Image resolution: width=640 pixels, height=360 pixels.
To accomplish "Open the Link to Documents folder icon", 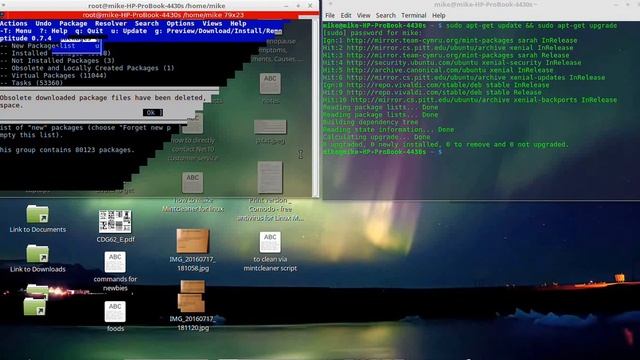I will [x=38, y=215].
